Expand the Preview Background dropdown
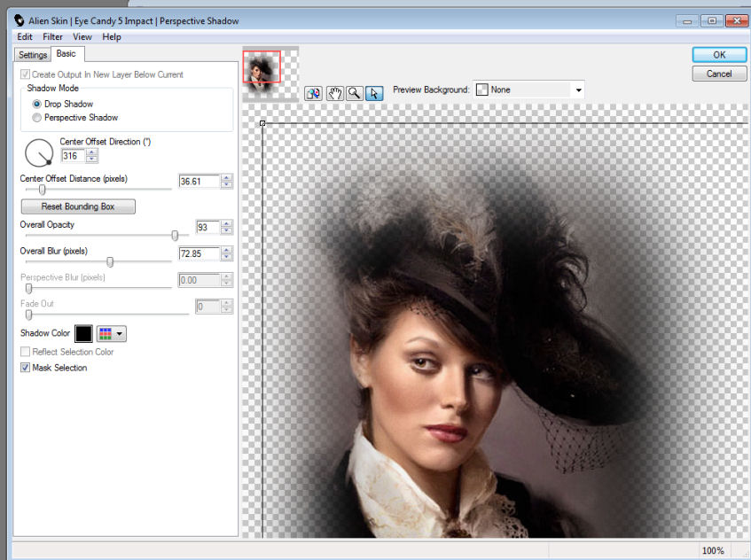The height and width of the screenshot is (560, 751). tap(578, 90)
